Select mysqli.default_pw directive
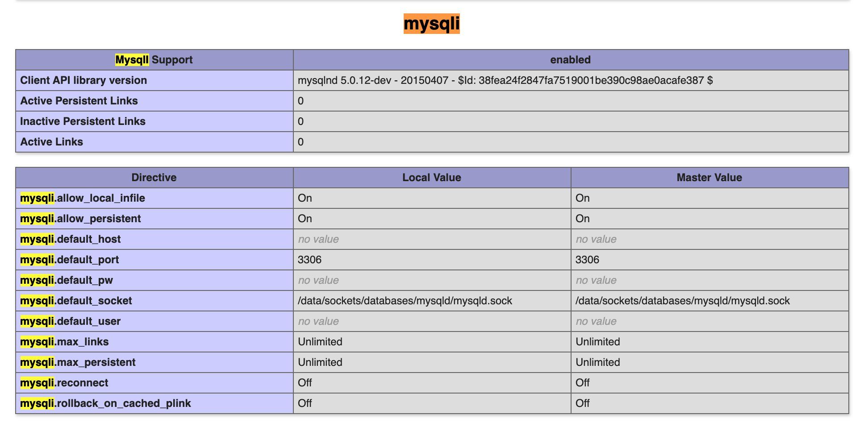 click(67, 280)
